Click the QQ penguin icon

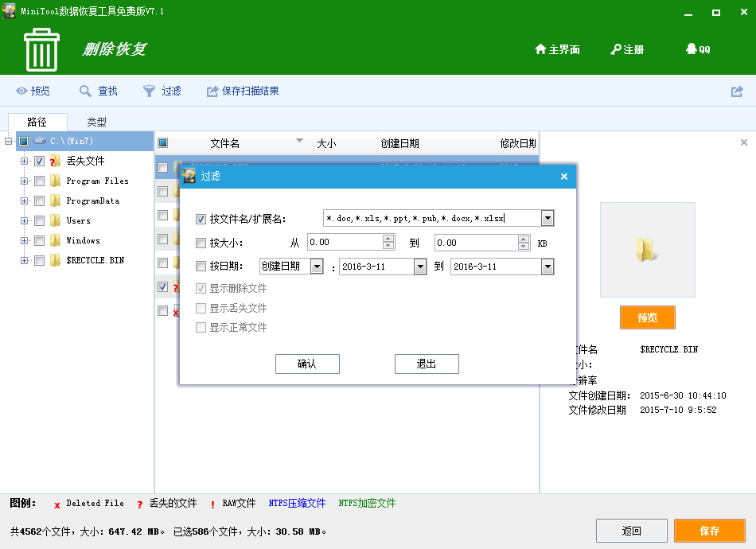[692, 49]
